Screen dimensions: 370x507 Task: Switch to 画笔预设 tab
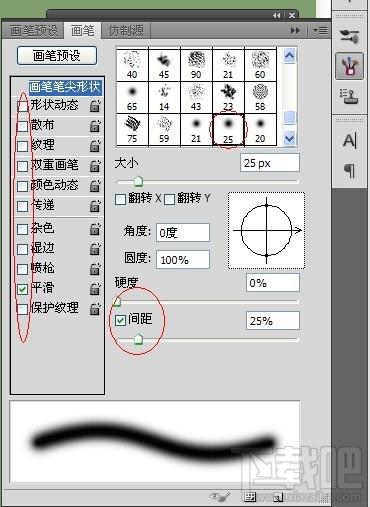(x=34, y=31)
